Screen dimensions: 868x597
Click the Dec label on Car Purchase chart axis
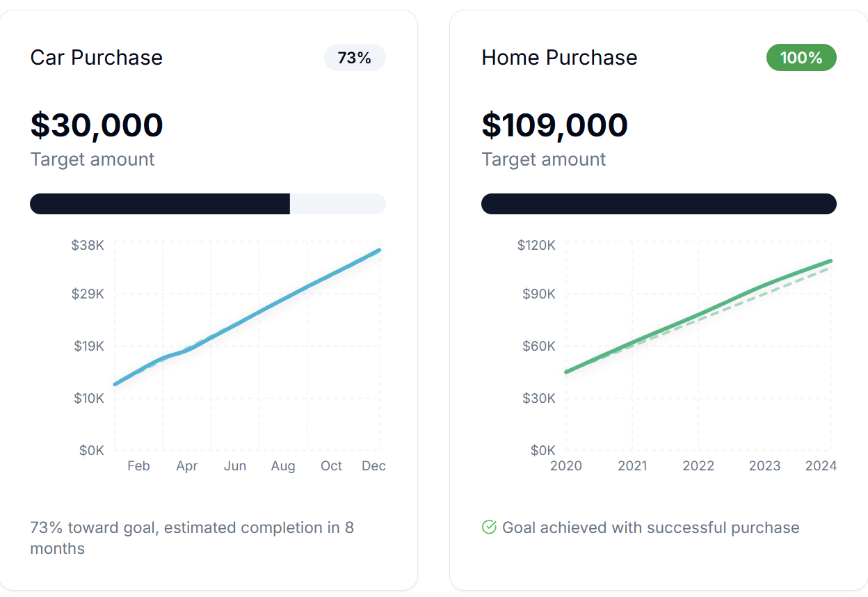point(373,465)
